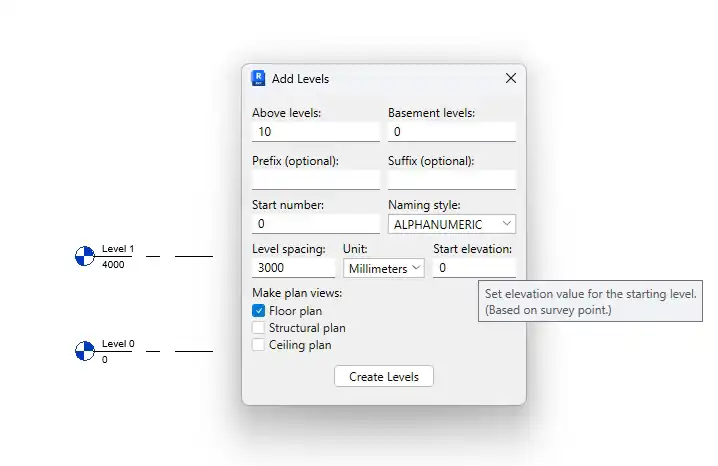
Task: Enable the Ceiling plan checkbox
Action: pos(258,345)
